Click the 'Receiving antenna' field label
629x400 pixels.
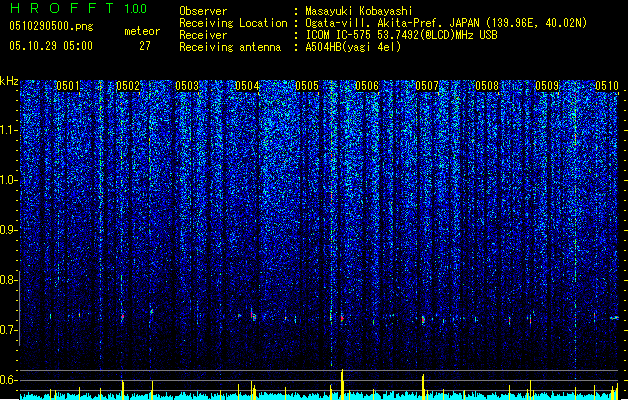(230, 47)
